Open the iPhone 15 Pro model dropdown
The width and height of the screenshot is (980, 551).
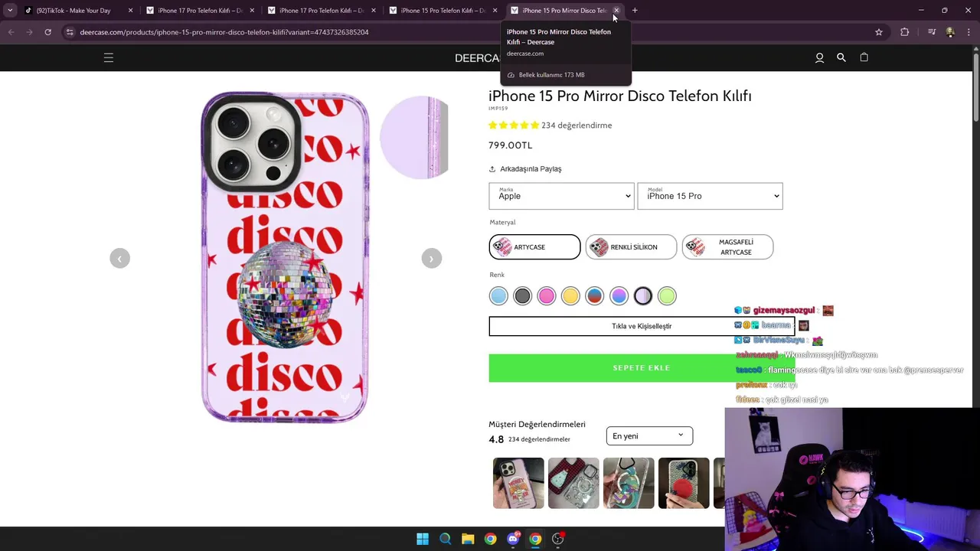pos(710,196)
